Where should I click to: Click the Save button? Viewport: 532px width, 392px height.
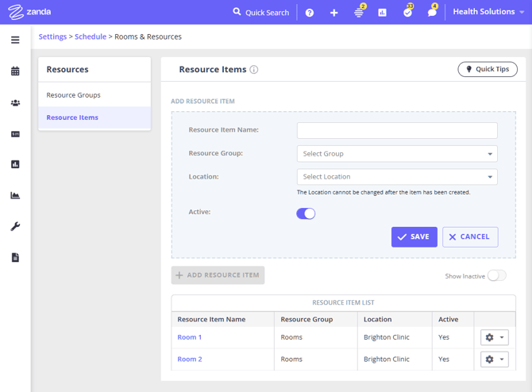click(414, 236)
